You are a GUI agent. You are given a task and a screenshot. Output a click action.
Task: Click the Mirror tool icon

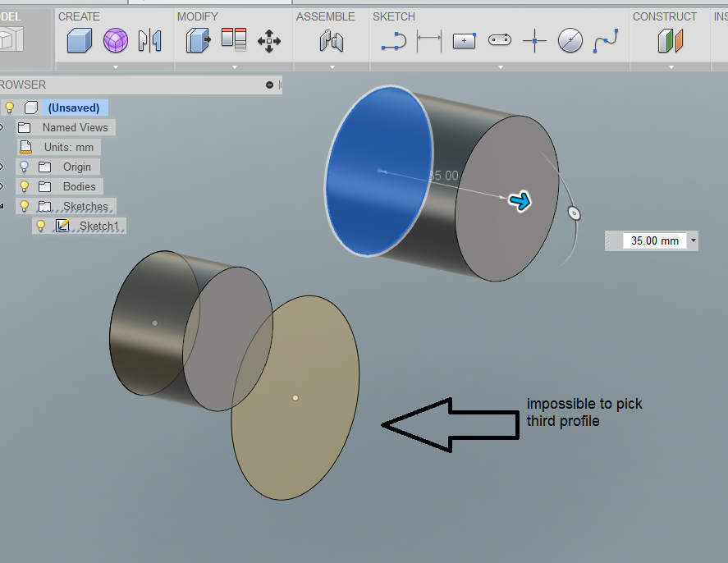coord(150,40)
